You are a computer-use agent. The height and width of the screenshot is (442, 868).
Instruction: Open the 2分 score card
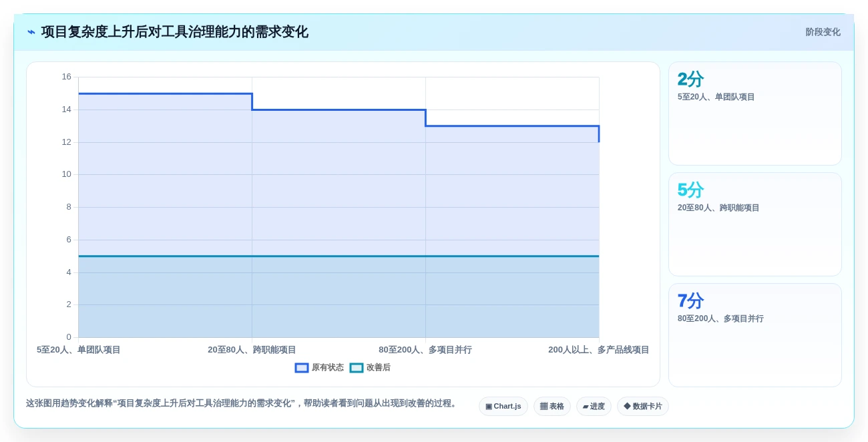[x=755, y=114]
